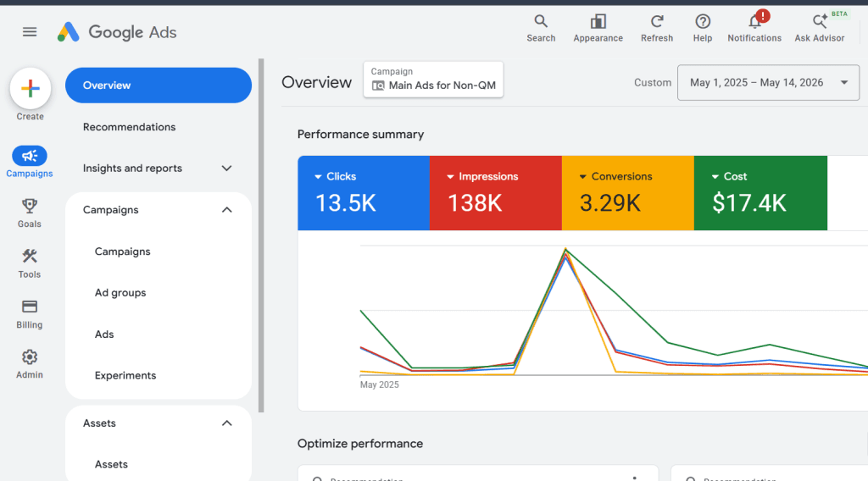Open Ask Advisor beta
The image size is (868, 481).
click(x=820, y=28)
